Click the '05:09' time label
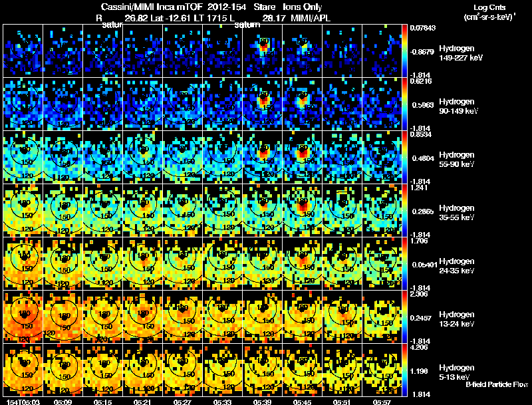The image size is (532, 405). point(63,402)
